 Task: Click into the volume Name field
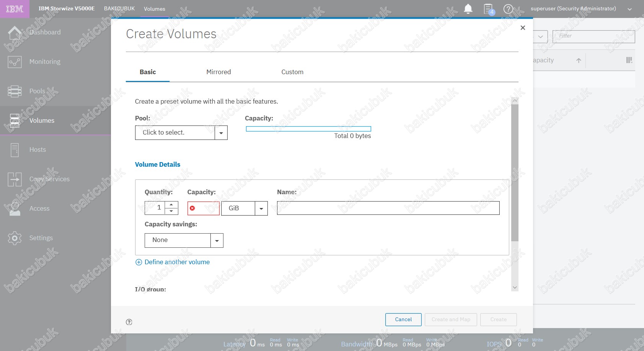click(x=388, y=208)
